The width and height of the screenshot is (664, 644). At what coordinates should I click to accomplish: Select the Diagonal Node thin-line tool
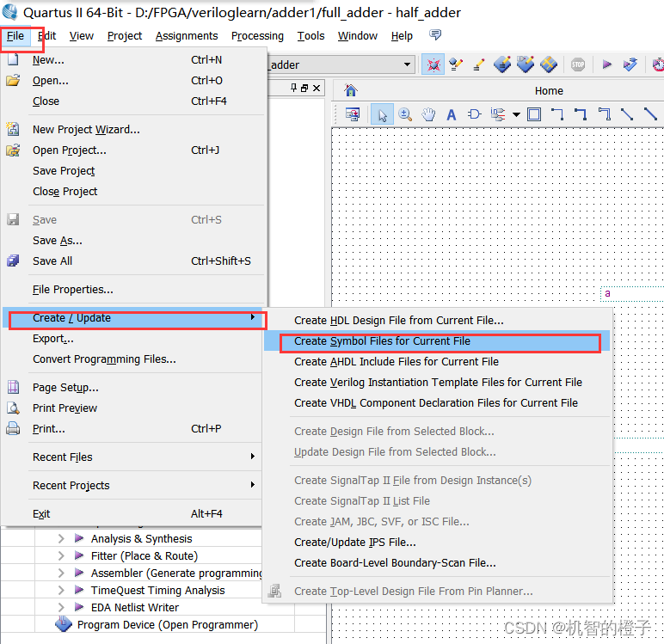coord(627,114)
